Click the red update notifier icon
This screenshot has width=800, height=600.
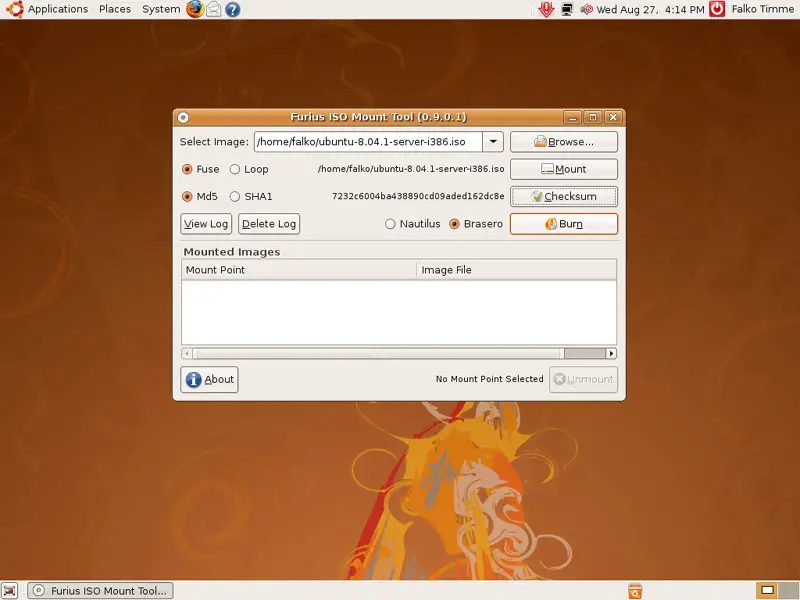point(546,9)
